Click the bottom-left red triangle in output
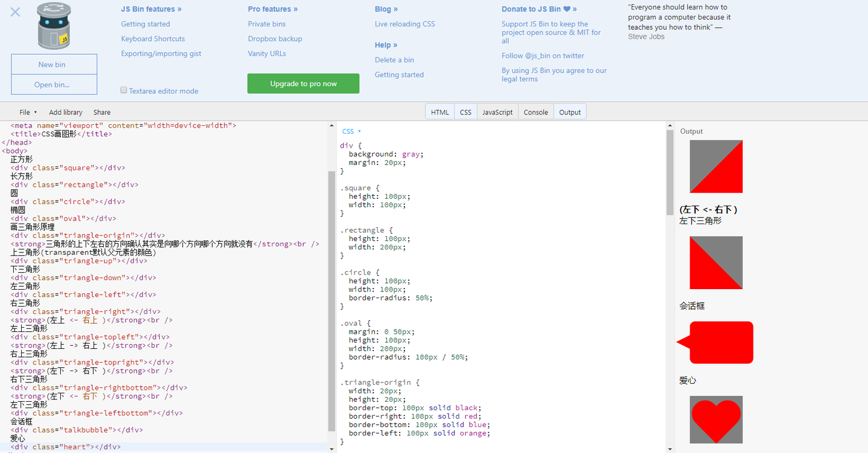Viewport: 868px width, 453px height. point(708,271)
